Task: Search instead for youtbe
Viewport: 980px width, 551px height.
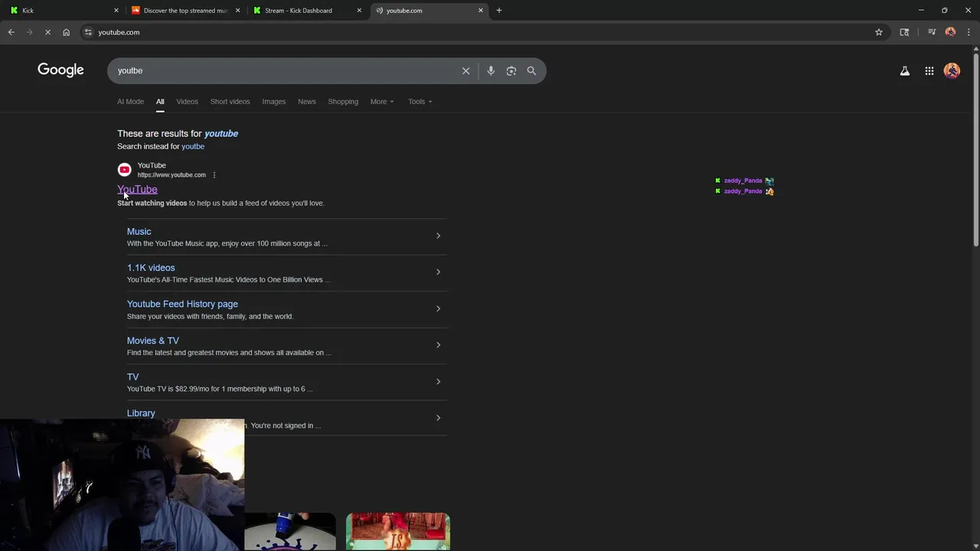Action: coord(193,146)
